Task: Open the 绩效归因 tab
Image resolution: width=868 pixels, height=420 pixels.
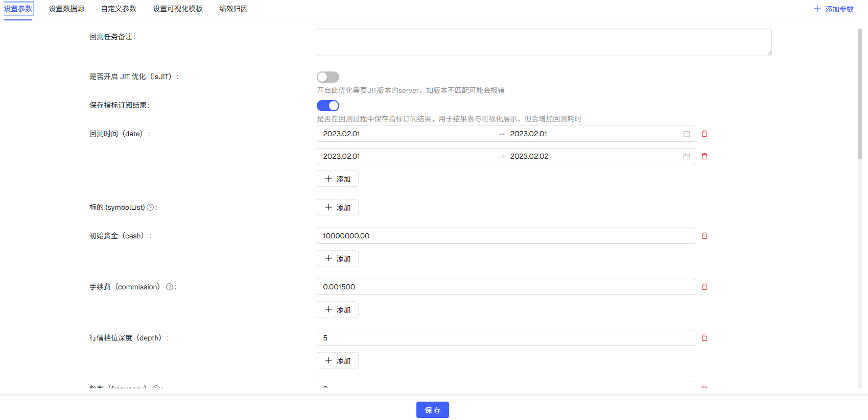Action: pos(233,9)
